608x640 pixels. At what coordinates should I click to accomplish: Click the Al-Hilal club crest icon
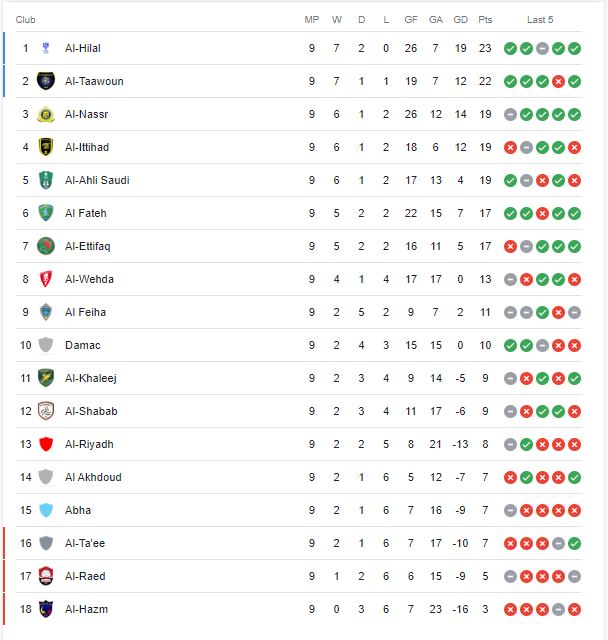(45, 48)
